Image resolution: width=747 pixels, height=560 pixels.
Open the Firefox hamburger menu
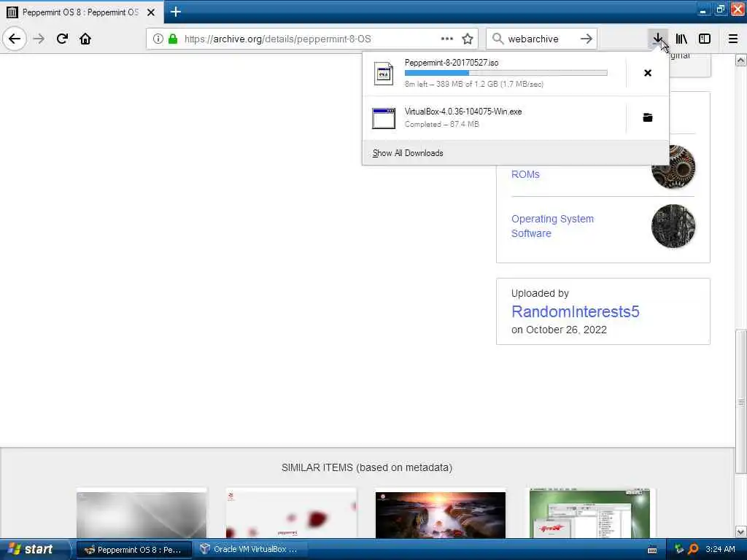[733, 39]
